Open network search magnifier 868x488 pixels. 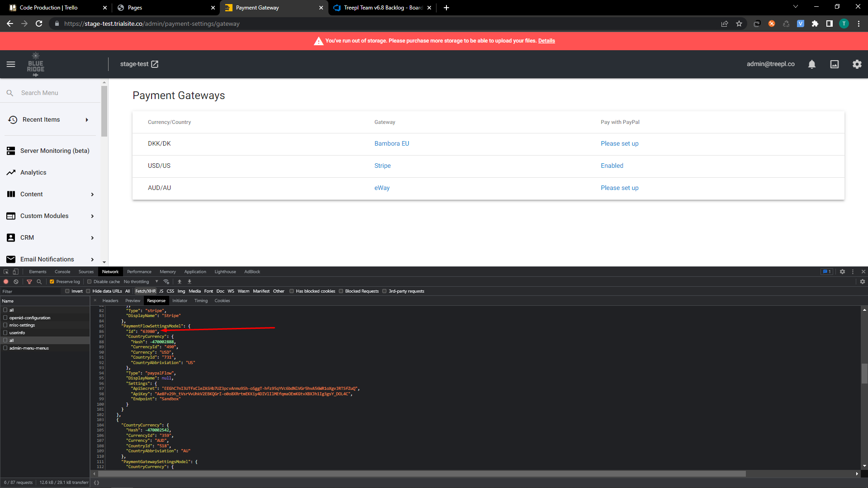click(39, 282)
